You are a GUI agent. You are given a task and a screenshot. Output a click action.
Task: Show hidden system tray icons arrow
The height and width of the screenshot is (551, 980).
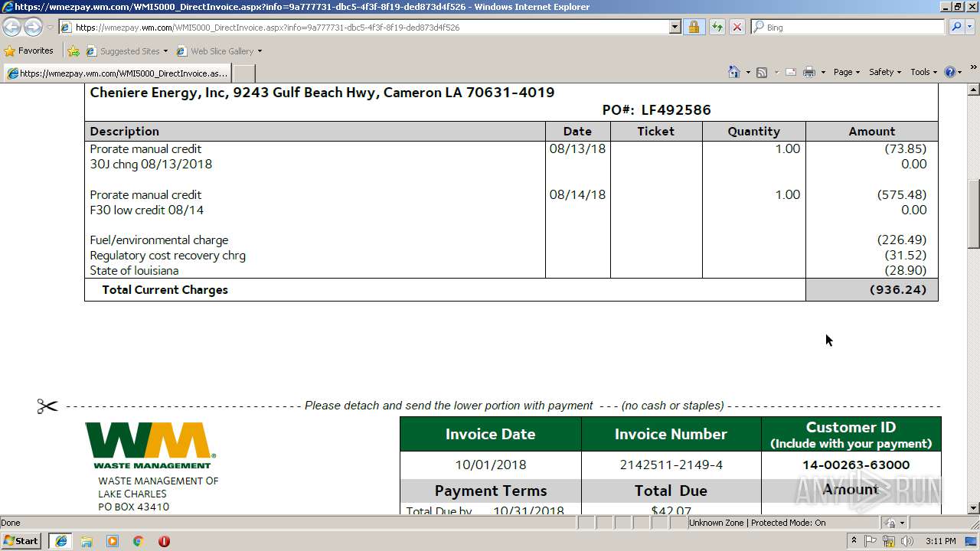point(854,540)
